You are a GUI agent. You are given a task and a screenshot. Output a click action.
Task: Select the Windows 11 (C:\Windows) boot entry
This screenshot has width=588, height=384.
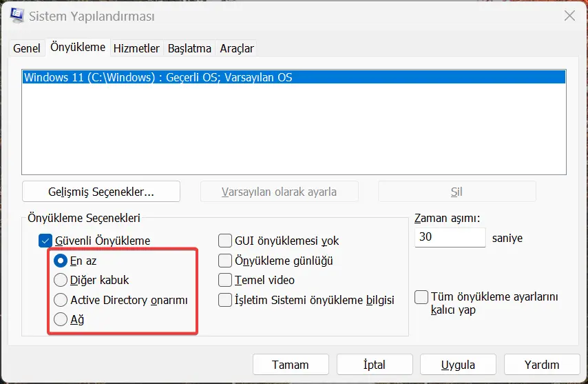coord(294,77)
